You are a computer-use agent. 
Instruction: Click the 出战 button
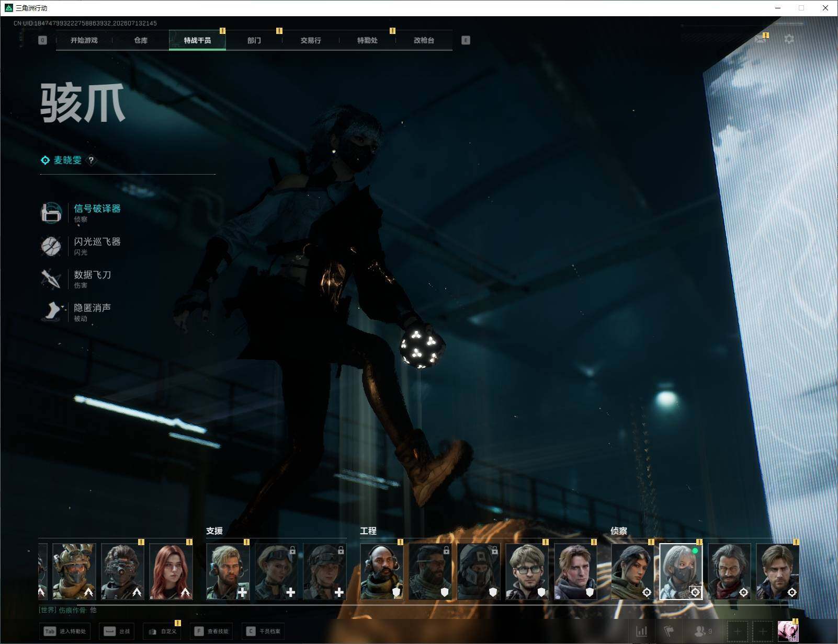(117, 631)
